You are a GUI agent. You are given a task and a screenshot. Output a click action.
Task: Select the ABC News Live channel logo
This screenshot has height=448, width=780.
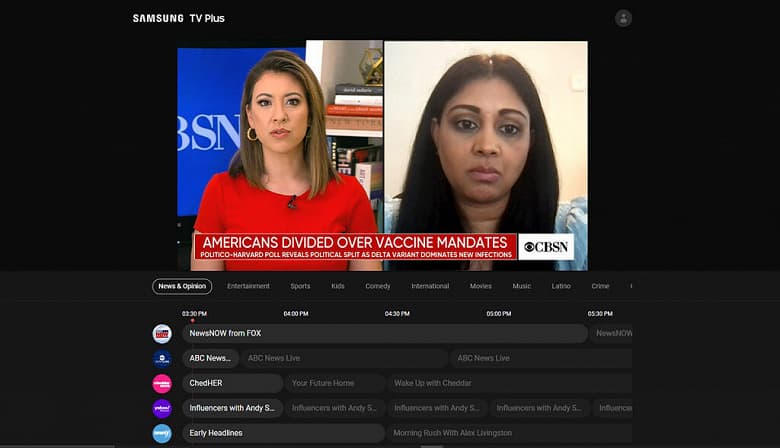click(x=162, y=358)
